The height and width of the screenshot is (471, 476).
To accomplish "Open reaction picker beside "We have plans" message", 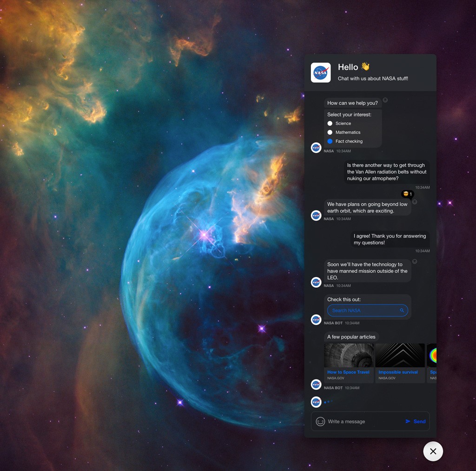I will (415, 202).
